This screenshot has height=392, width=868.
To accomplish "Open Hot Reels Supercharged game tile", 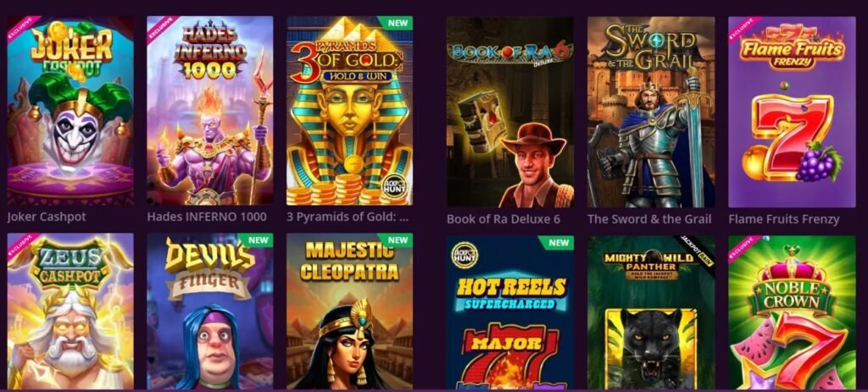I will [x=509, y=312].
